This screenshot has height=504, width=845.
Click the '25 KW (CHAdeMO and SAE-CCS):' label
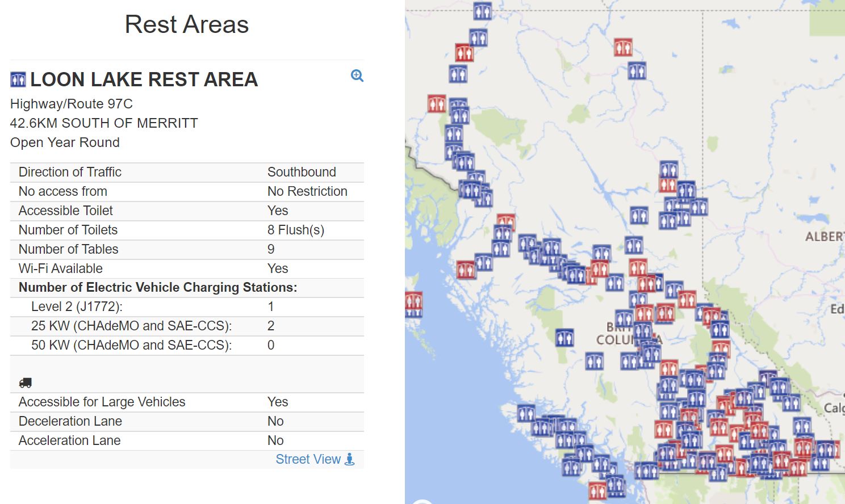point(131,326)
